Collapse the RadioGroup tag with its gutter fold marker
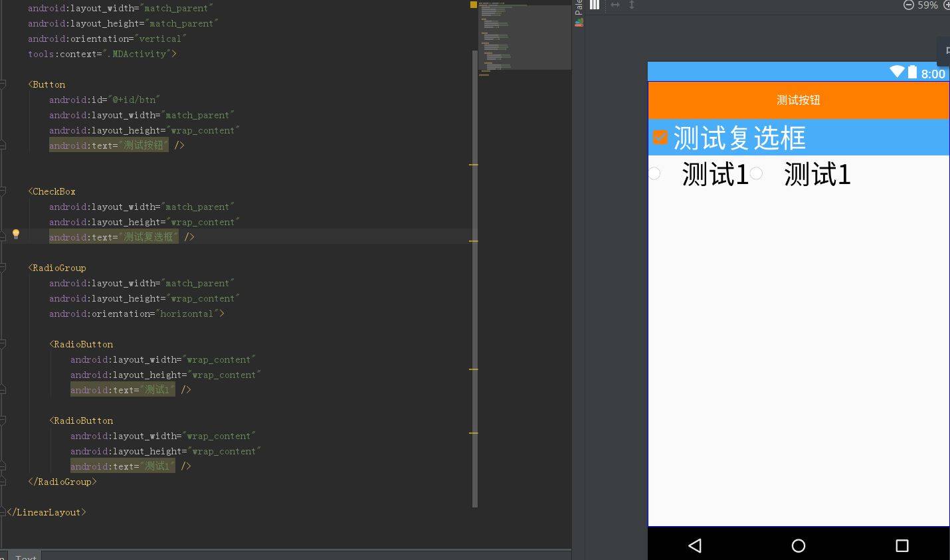This screenshot has height=560, width=950. tap(3, 268)
